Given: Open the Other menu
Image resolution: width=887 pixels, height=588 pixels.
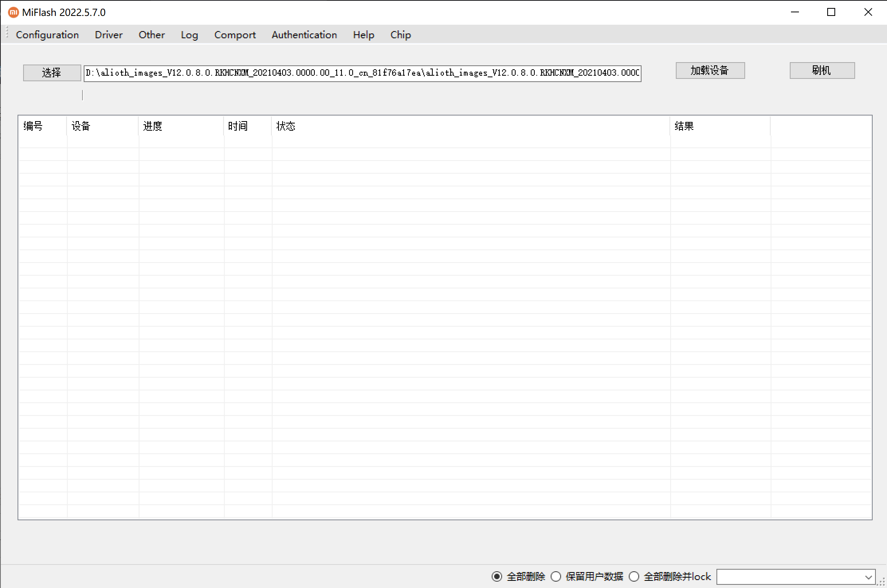Looking at the screenshot, I should (151, 35).
